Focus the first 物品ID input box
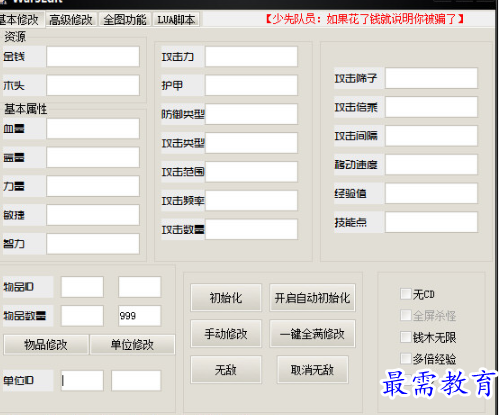This screenshot has height=415, width=504. click(x=82, y=287)
